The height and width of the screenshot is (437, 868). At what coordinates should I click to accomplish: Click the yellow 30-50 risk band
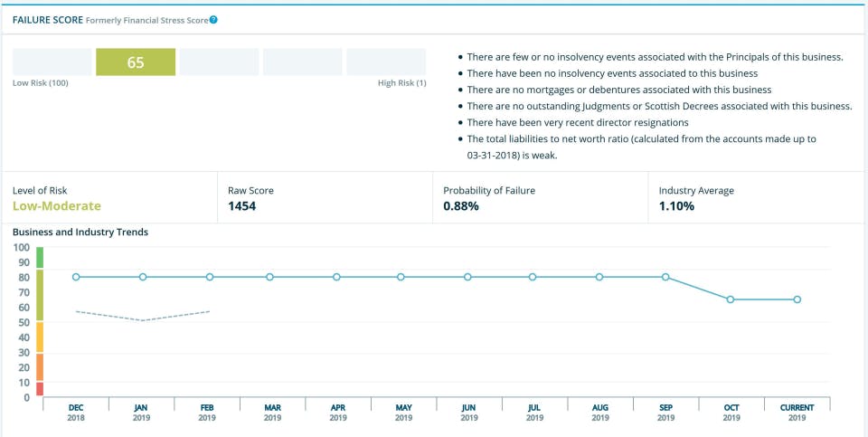40,337
